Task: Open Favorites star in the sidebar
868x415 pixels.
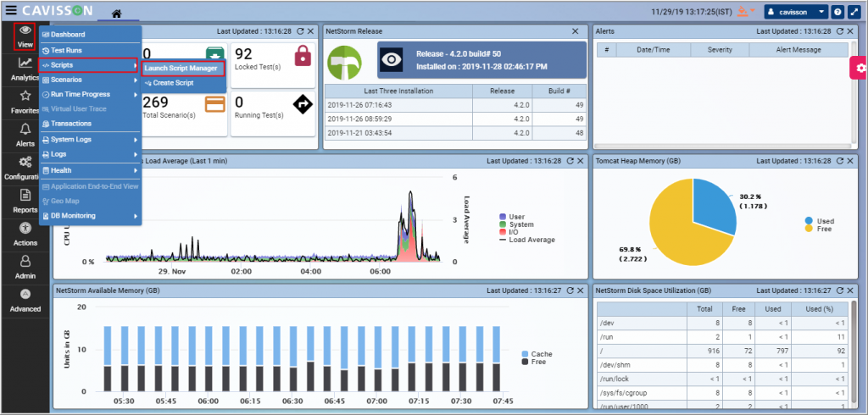Action: [25, 103]
